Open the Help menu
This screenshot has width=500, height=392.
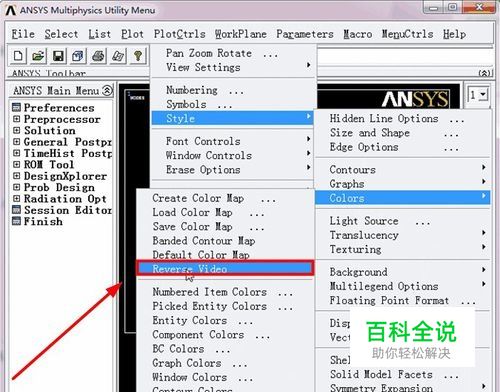click(x=454, y=34)
